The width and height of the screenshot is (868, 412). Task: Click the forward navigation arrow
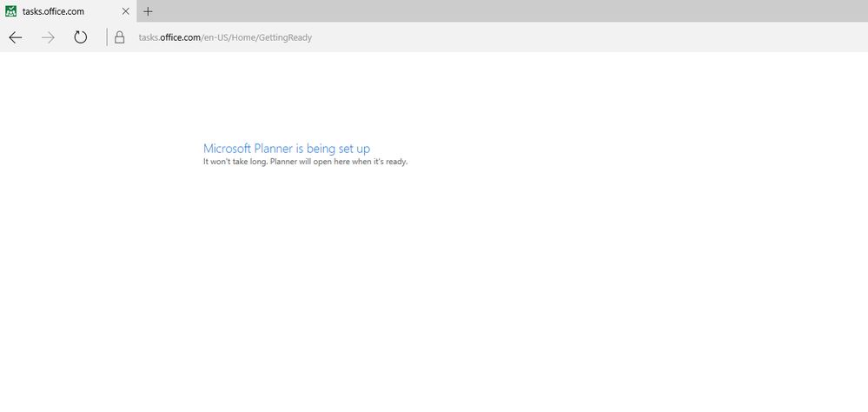pyautogui.click(x=48, y=37)
